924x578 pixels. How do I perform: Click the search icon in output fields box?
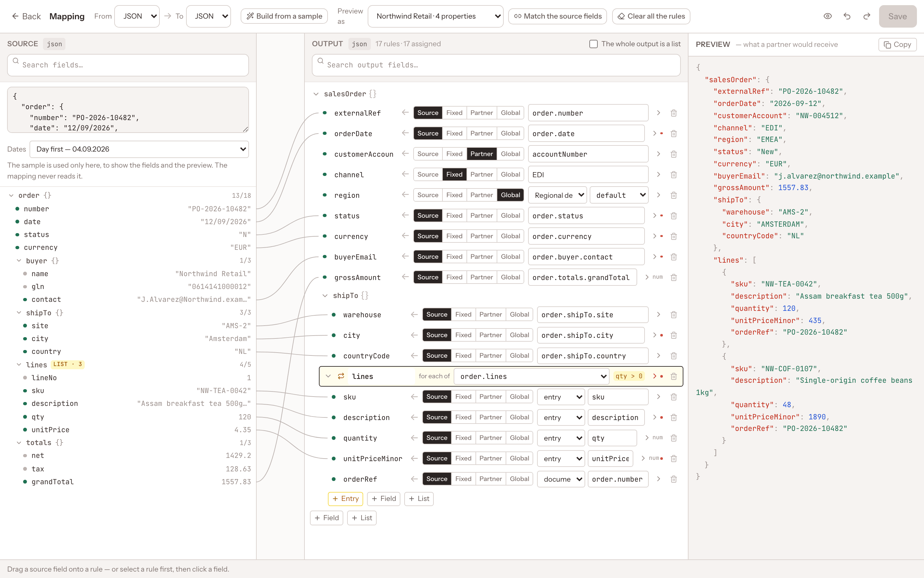(x=321, y=61)
